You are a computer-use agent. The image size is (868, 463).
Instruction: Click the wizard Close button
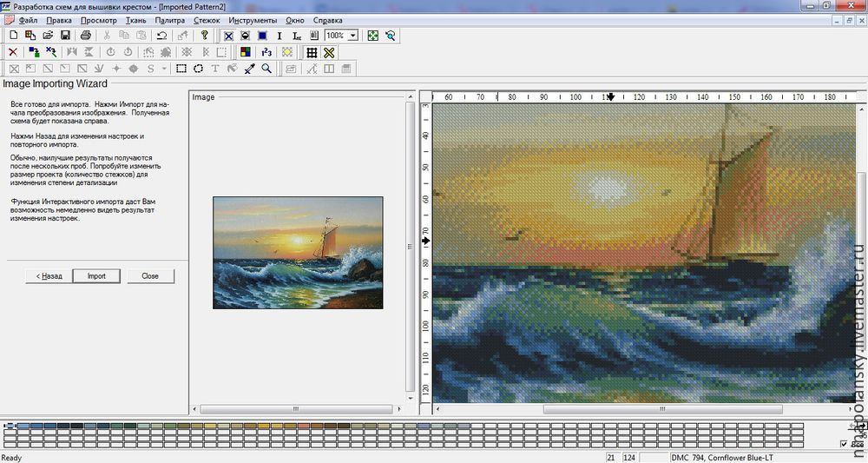tap(150, 276)
